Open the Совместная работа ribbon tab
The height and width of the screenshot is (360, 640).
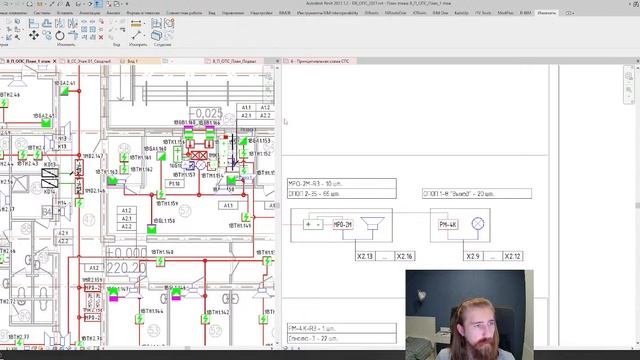184,13
